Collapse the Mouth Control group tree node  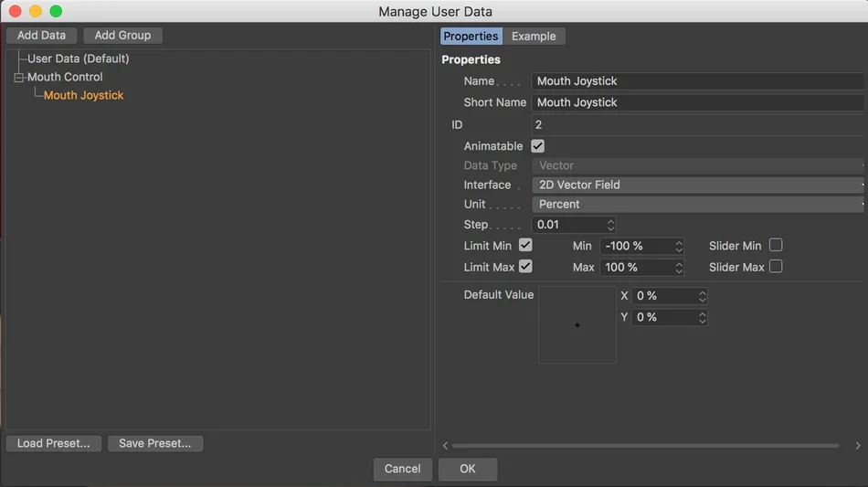tap(19, 78)
